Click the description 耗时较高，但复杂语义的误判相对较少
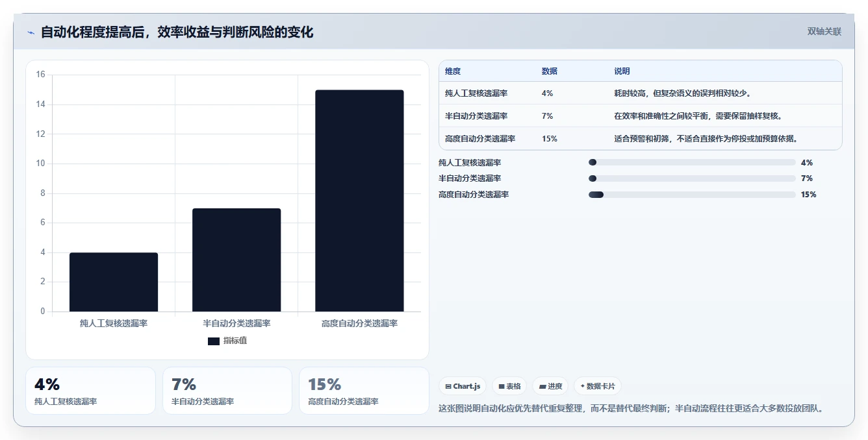This screenshot has width=868, height=440. 682,93
